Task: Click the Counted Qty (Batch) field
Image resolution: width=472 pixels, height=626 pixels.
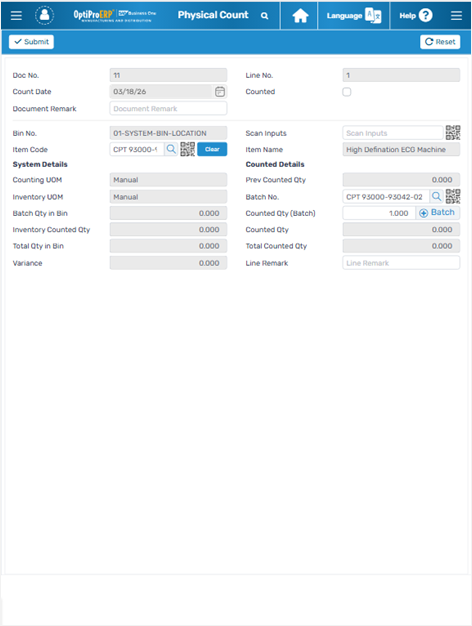Action: (x=379, y=213)
